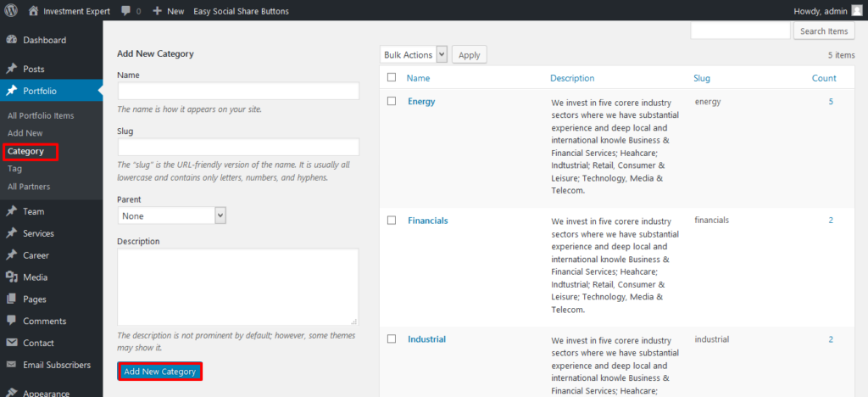Open the home icon for Investment Expert

pyautogui.click(x=34, y=10)
